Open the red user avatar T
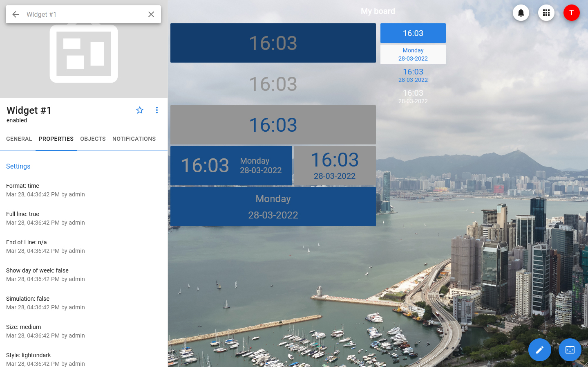The height and width of the screenshot is (367, 588). [x=571, y=13]
